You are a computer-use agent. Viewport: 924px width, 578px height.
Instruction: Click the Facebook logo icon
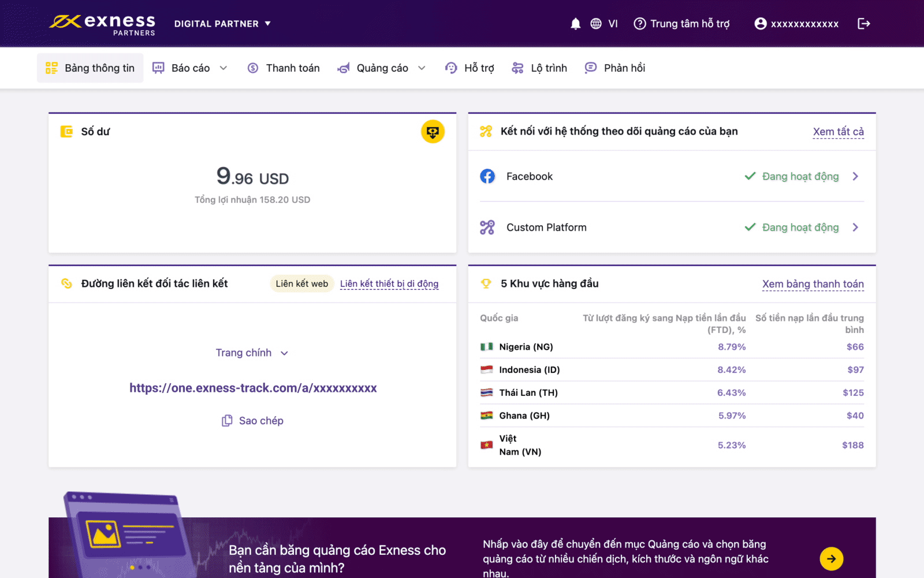[487, 176]
